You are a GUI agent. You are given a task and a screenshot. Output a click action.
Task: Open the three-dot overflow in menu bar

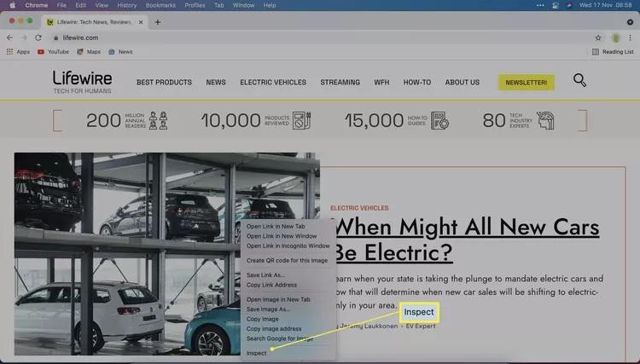pyautogui.click(x=540, y=5)
